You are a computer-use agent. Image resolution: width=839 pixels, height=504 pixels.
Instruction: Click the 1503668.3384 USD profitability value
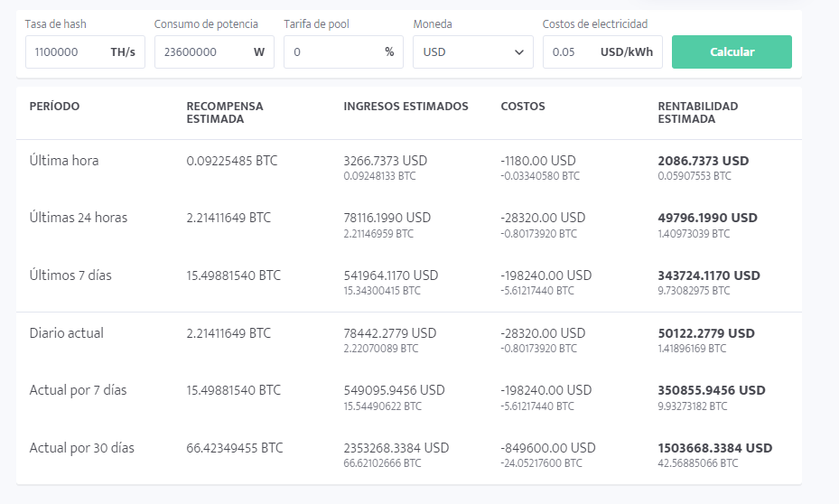click(714, 448)
